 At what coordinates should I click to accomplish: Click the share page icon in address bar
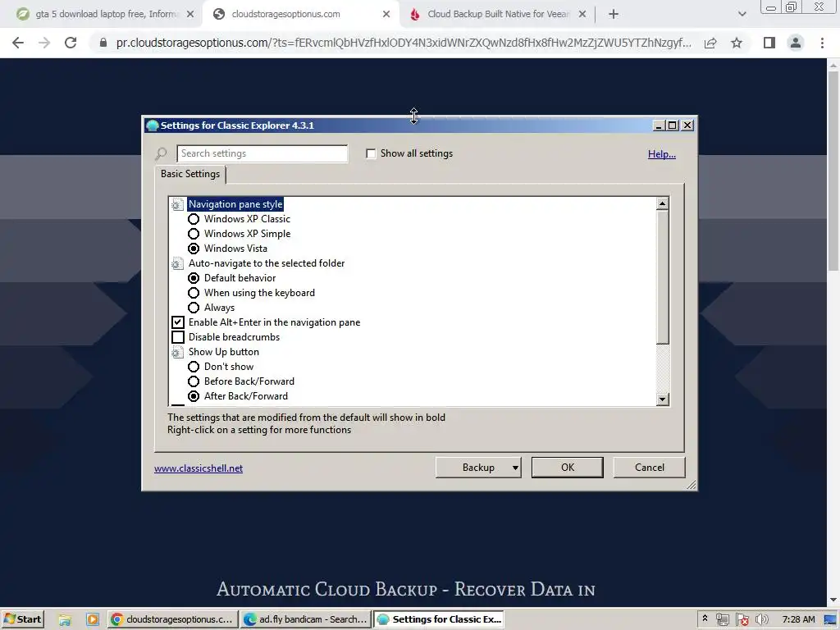[x=710, y=43]
